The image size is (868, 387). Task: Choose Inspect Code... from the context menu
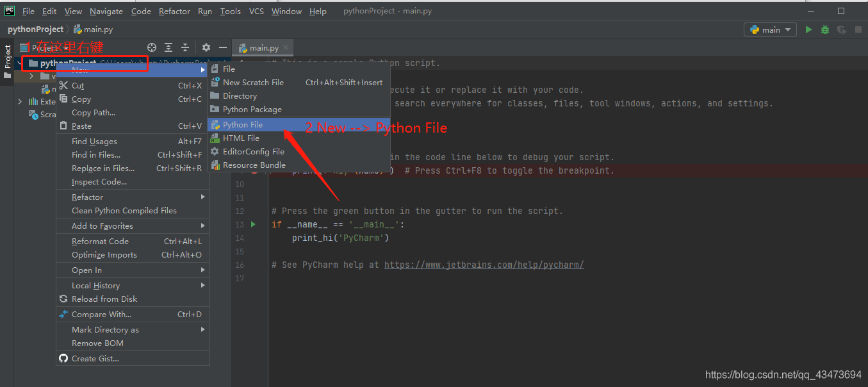[133, 181]
